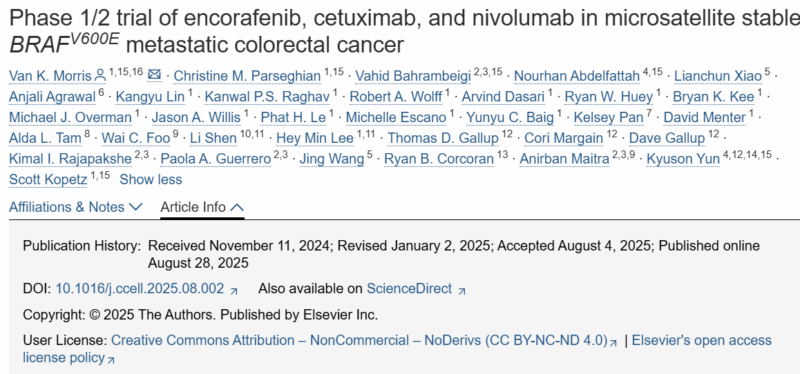
Task: Click author Vahid Bahrambeigi
Action: click(x=413, y=77)
